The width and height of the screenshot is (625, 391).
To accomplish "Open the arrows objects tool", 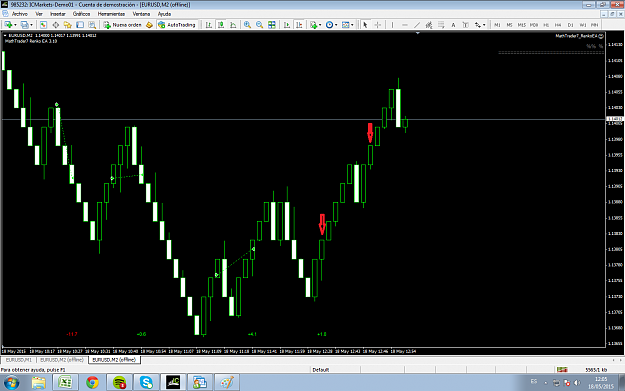I will point(478,25).
